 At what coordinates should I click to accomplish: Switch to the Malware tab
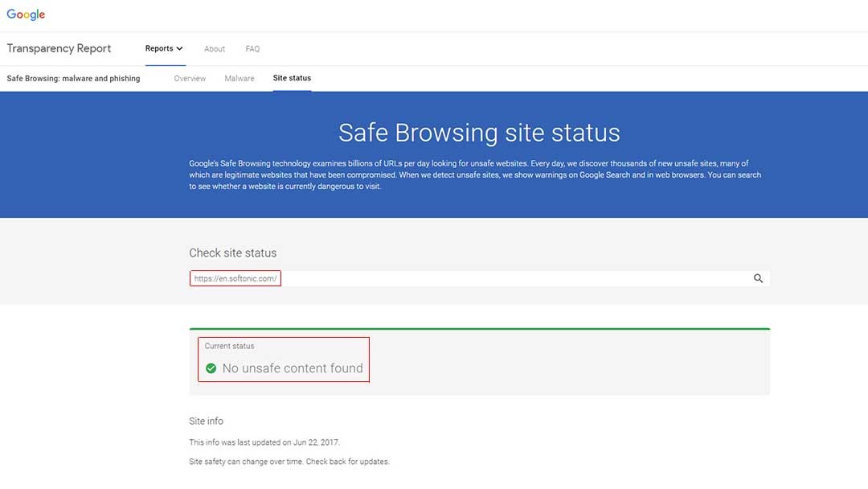click(239, 78)
